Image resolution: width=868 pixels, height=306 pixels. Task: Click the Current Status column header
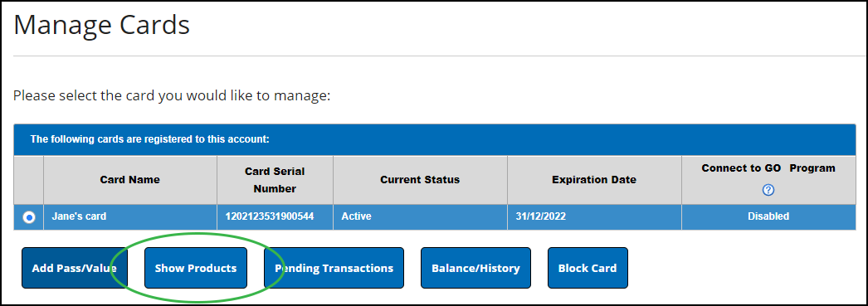(420, 180)
